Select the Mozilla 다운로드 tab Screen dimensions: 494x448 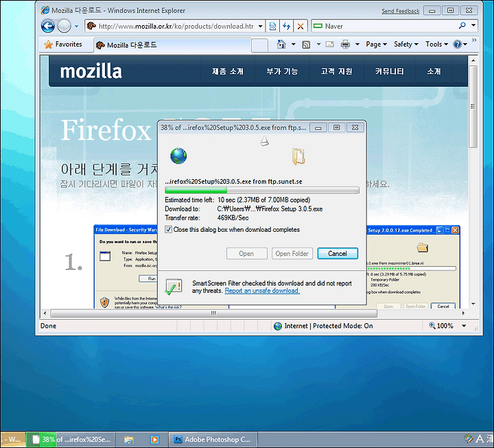pyautogui.click(x=172, y=45)
